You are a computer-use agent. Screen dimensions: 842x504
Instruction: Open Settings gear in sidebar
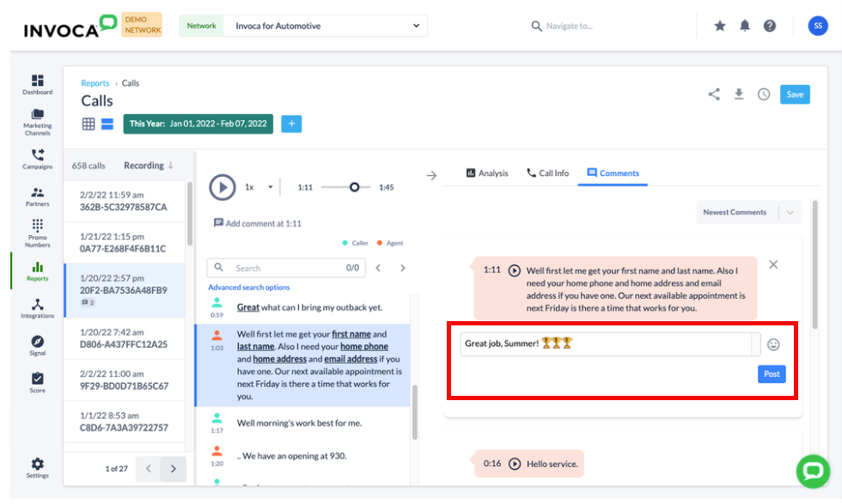click(37, 468)
